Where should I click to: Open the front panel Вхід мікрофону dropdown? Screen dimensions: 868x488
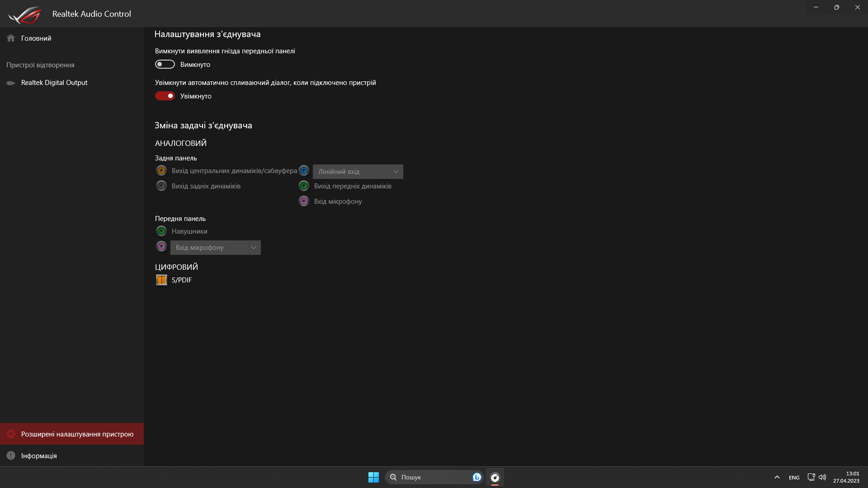point(216,248)
